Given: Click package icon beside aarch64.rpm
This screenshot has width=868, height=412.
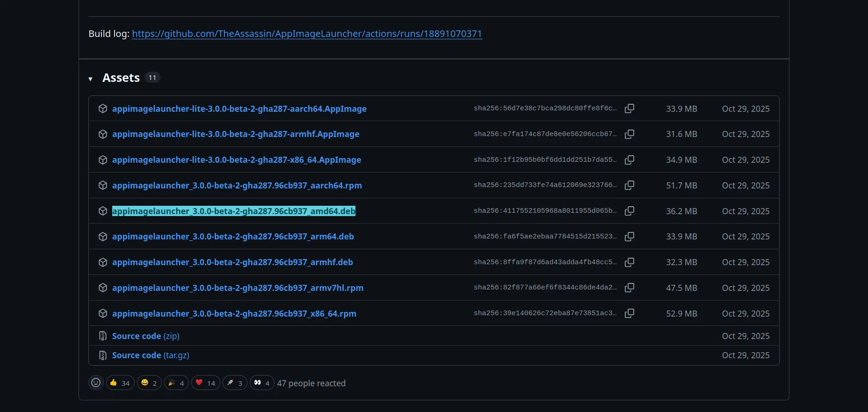Looking at the screenshot, I should coord(103,185).
